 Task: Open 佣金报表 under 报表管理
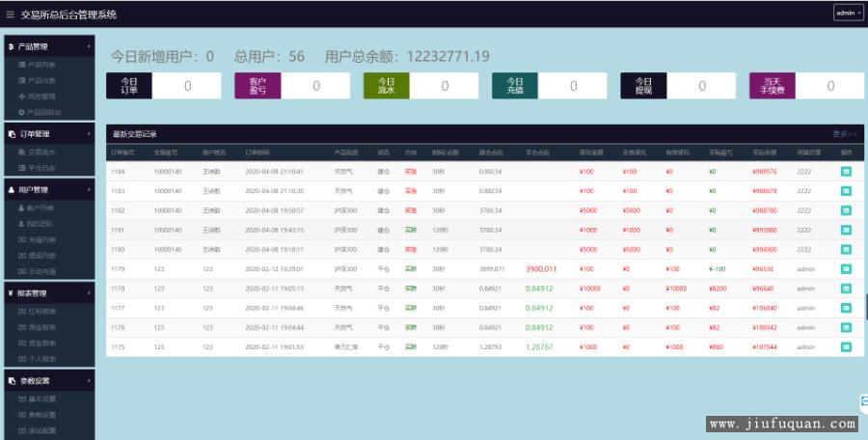coord(37,327)
